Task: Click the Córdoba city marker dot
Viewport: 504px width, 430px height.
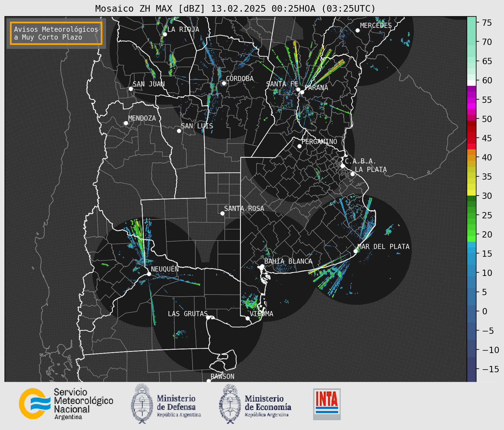Action: click(x=224, y=83)
